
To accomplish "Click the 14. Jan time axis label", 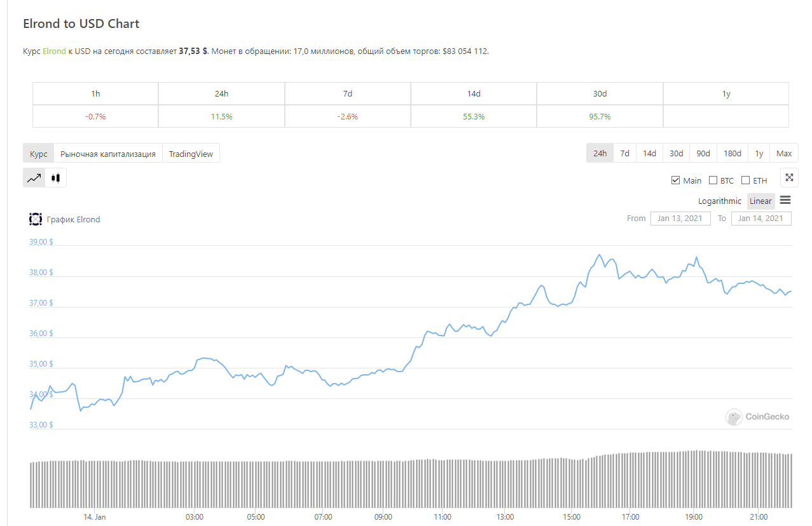I will 95,517.
